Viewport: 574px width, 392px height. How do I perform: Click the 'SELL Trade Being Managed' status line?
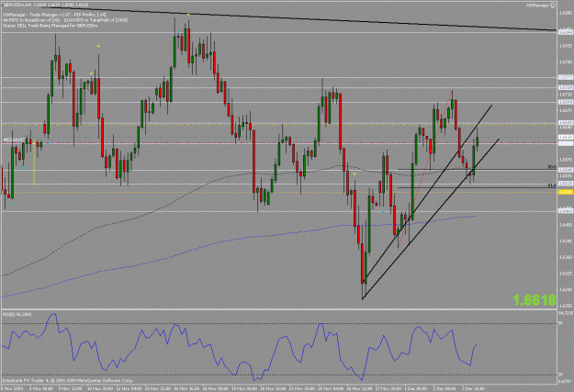tap(51, 26)
